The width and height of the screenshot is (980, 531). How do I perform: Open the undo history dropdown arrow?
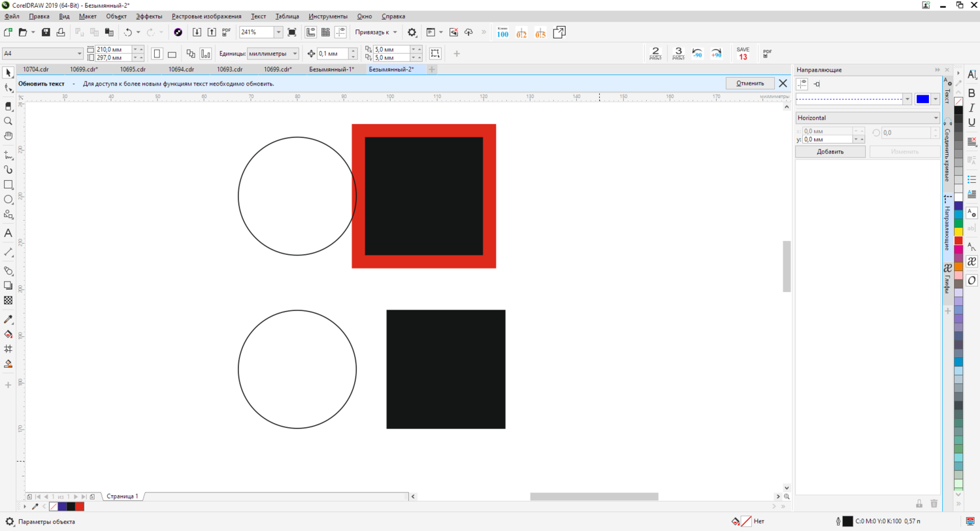[x=138, y=32]
